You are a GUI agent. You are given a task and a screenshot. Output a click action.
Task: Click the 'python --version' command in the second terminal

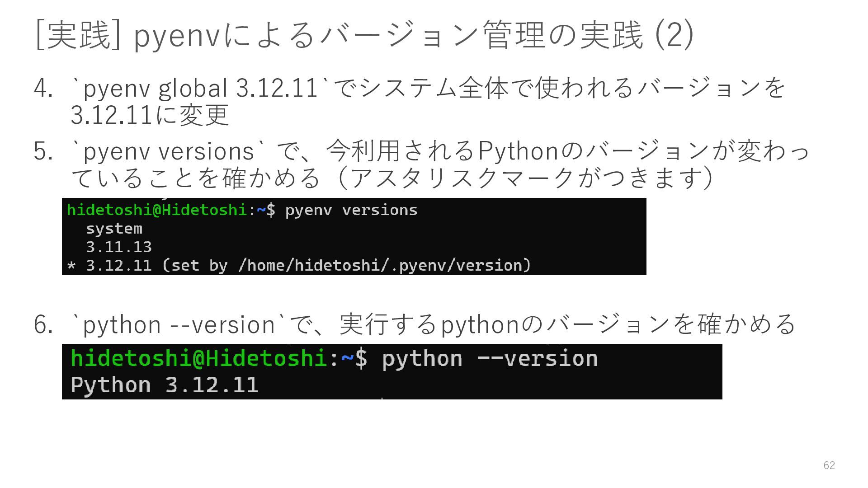489,359
